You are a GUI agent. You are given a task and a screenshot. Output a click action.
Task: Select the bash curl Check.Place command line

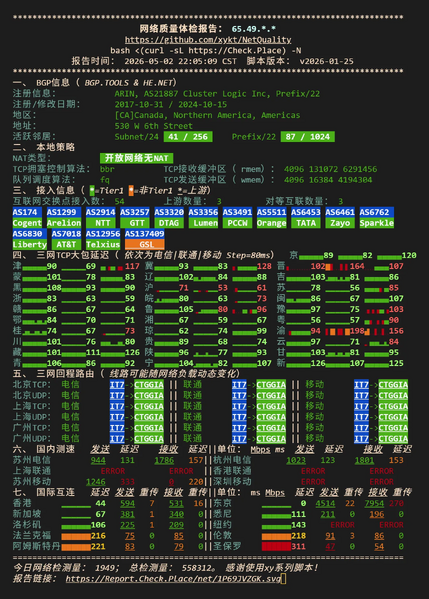click(x=206, y=50)
